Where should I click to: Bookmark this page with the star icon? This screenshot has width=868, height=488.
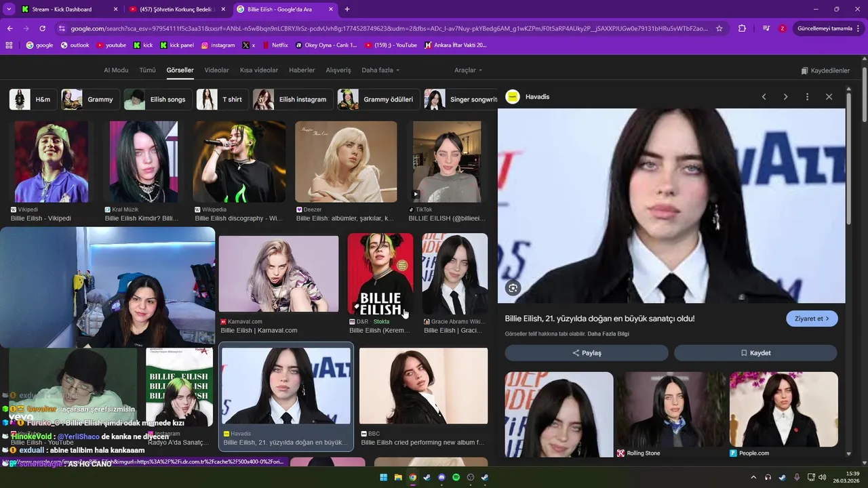[x=719, y=28]
